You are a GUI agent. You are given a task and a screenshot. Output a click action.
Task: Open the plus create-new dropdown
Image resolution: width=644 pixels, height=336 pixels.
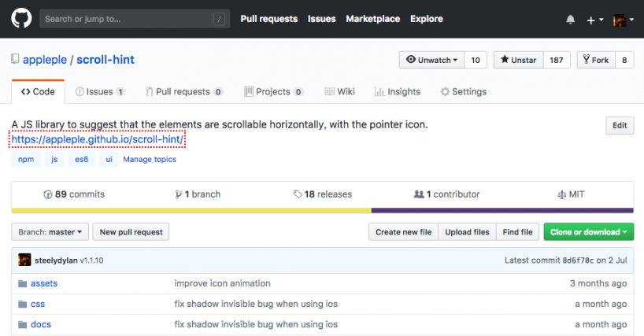point(594,20)
